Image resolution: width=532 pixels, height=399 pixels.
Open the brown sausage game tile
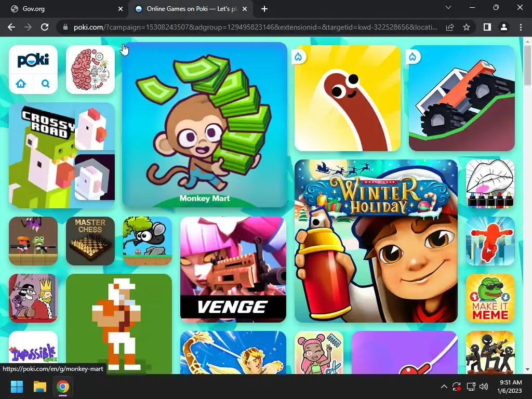click(x=348, y=98)
